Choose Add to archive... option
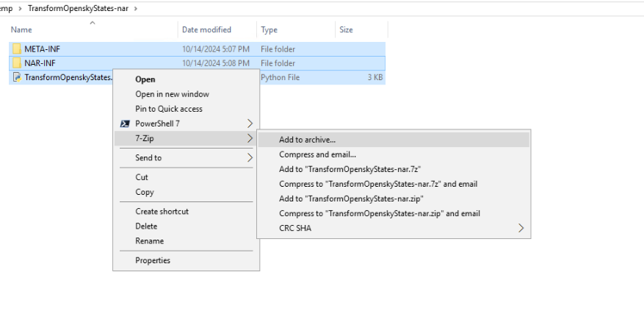 point(307,140)
